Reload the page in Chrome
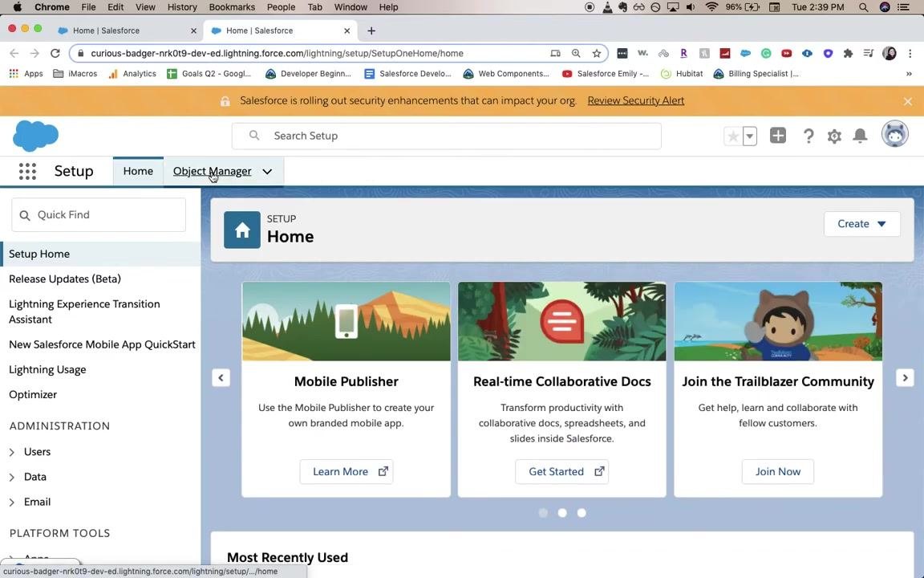Viewport: 924px width, 578px height. coord(55,53)
